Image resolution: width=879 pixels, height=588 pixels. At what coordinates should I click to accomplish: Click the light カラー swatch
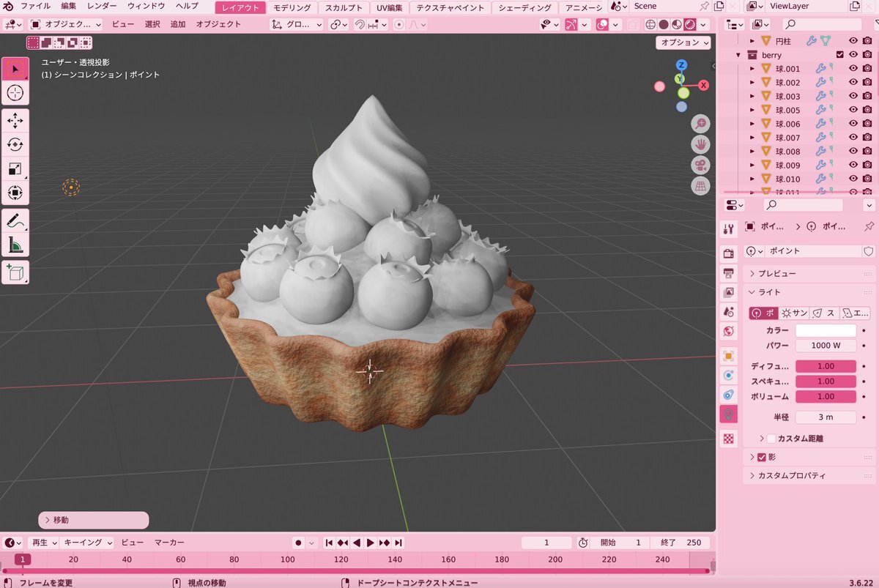click(x=826, y=330)
